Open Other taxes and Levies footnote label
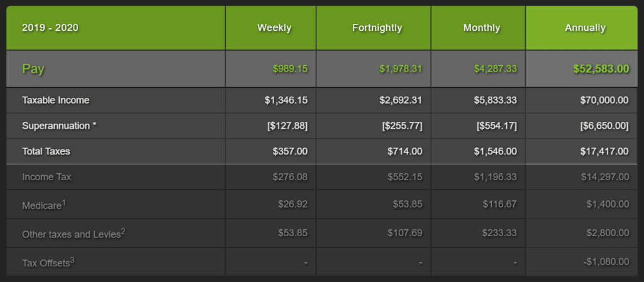 tap(74, 234)
